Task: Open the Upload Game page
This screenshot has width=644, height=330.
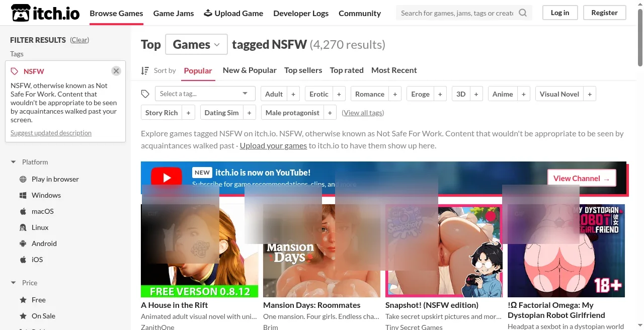Action: [x=233, y=13]
